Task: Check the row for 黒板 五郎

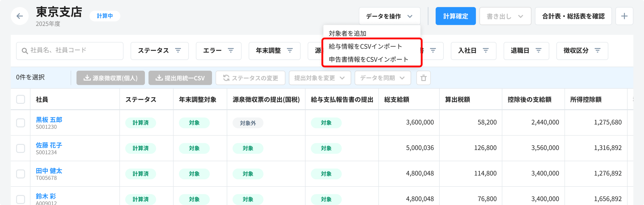Action: (21, 123)
